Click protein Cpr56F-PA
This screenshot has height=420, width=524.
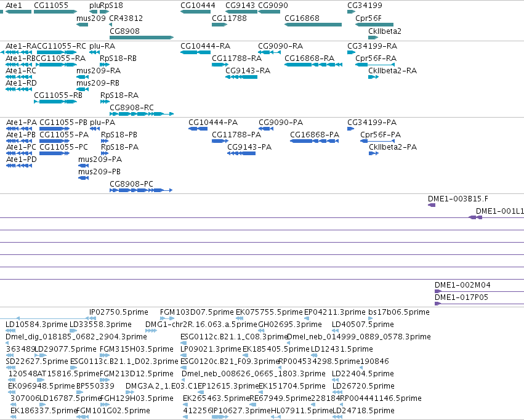click(377, 141)
